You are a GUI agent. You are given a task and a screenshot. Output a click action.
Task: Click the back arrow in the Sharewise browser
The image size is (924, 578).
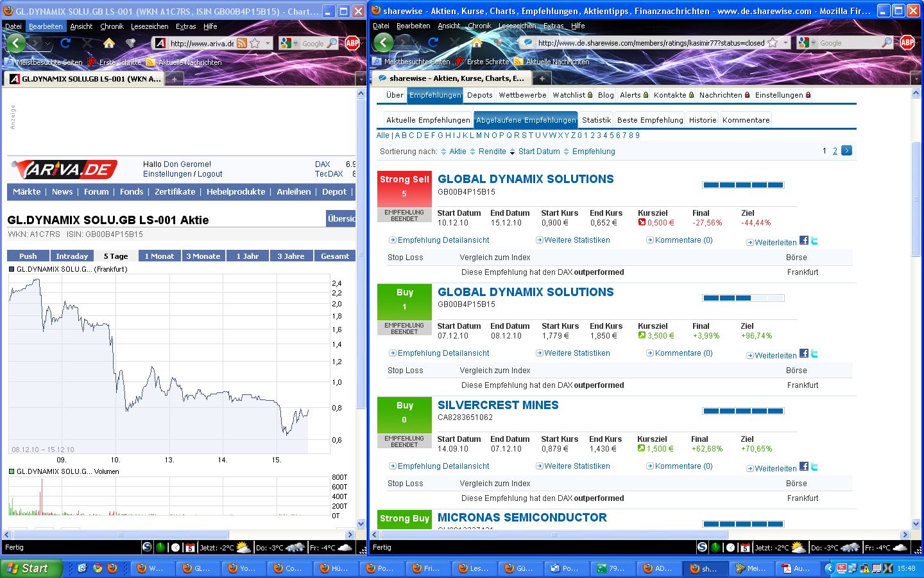tap(384, 42)
